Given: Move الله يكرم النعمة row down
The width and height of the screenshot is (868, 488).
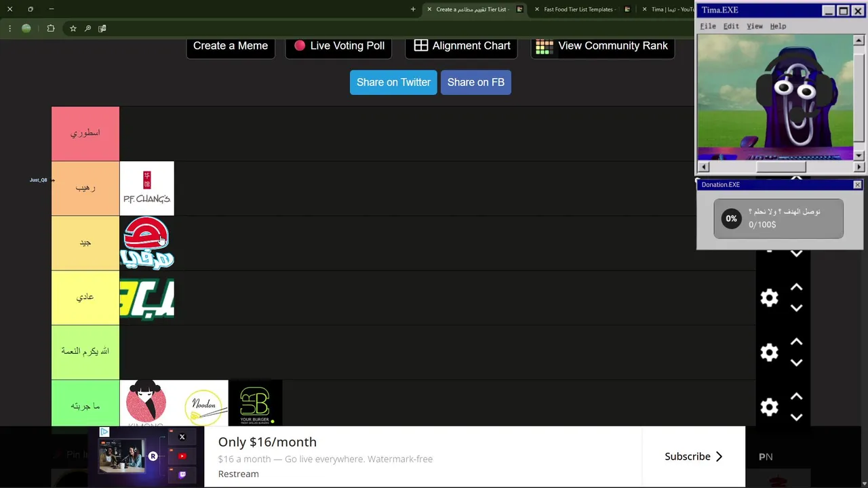Looking at the screenshot, I should coord(796,363).
